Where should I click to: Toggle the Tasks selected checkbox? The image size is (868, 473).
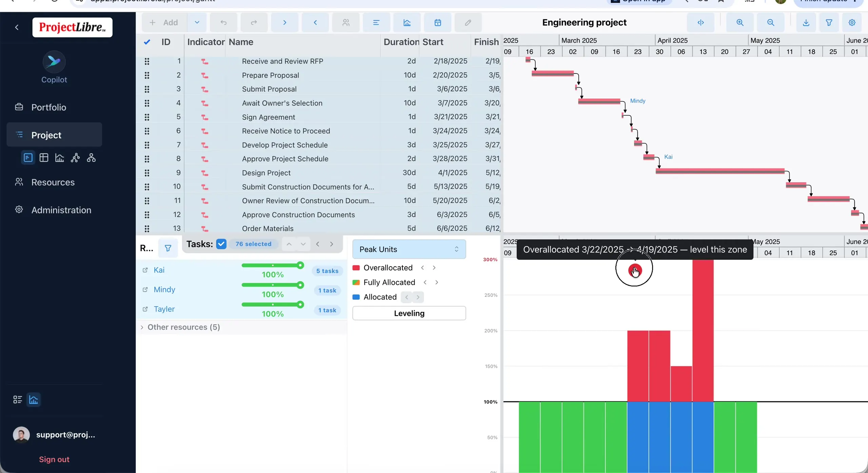221,244
